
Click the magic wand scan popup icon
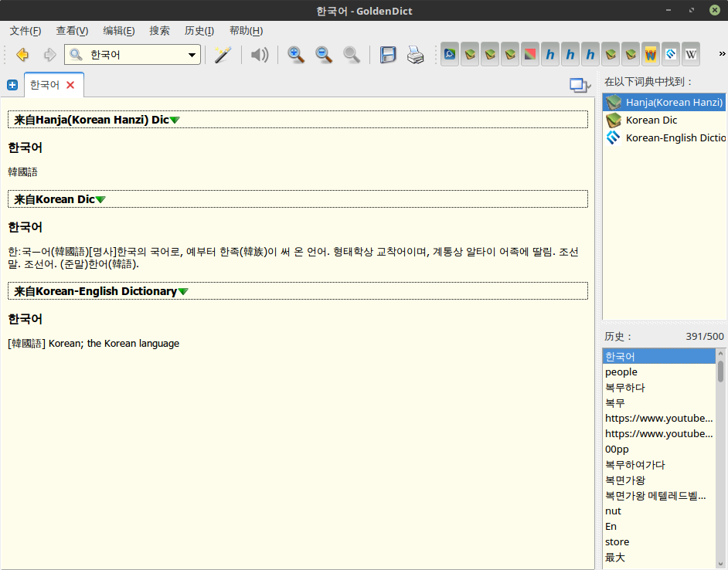[223, 54]
